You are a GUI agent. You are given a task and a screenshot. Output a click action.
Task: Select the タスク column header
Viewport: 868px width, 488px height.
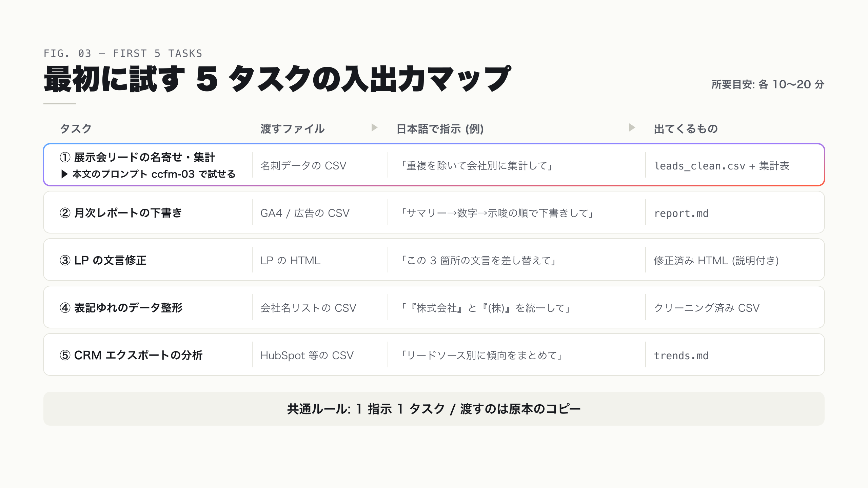tap(76, 129)
